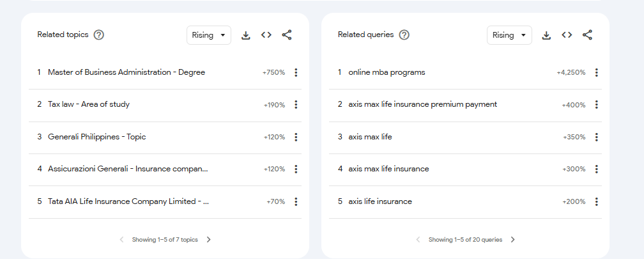The height and width of the screenshot is (259, 644).
Task: Go to next page of queries
Action: click(512, 240)
